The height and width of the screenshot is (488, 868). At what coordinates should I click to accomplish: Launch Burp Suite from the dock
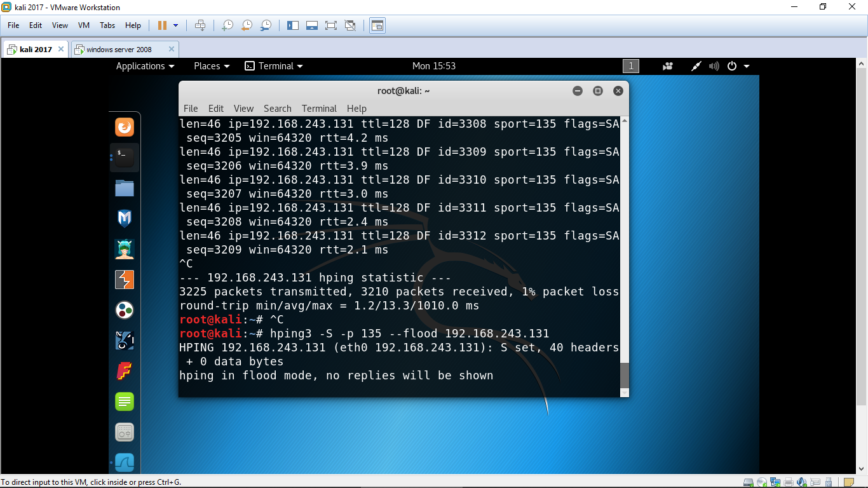click(125, 280)
